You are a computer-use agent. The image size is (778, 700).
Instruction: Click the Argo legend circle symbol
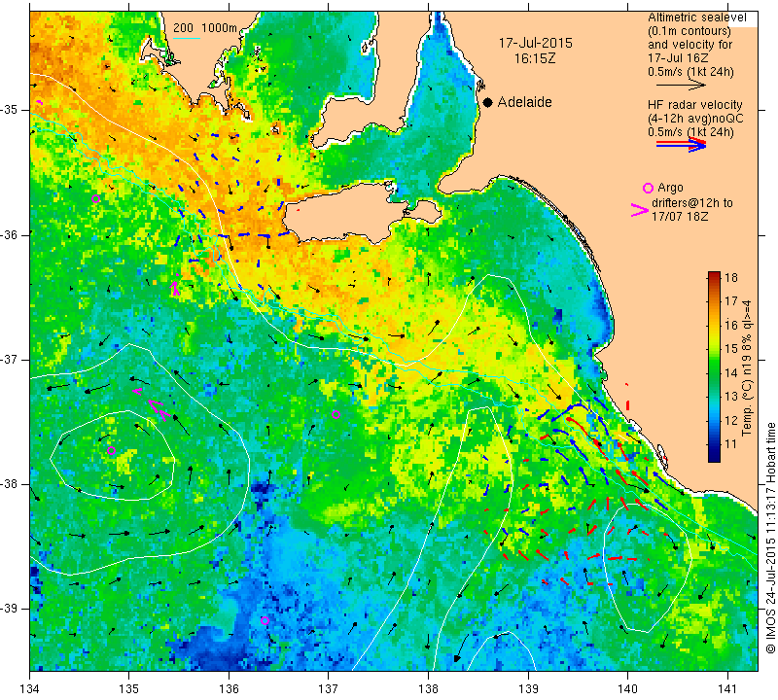point(648,188)
